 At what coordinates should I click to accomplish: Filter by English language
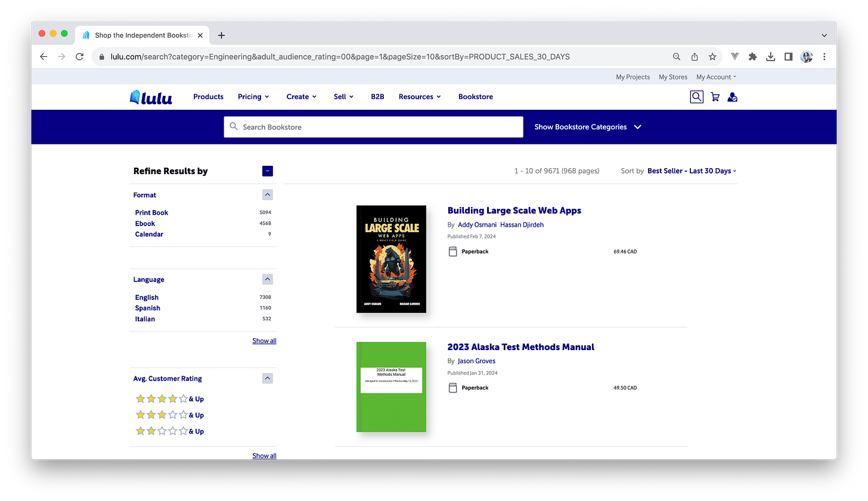click(x=147, y=298)
